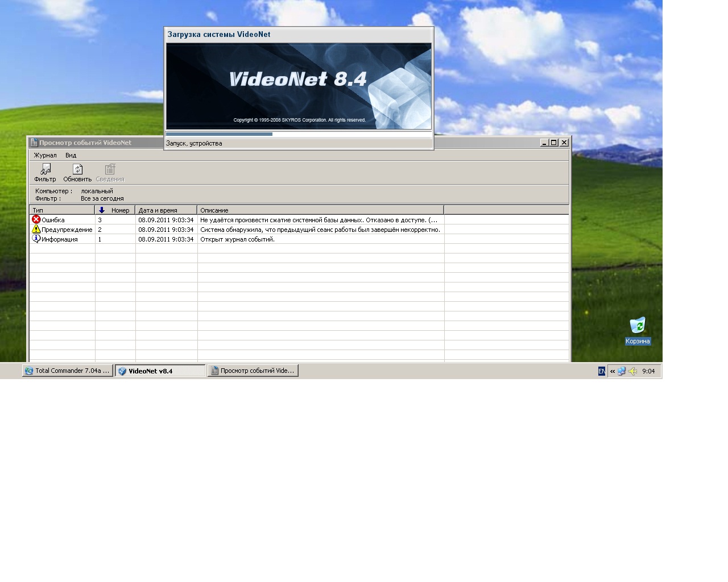This screenshot has height=582, width=728.
Task: Click the Filter toolbar icon
Action: 45,169
